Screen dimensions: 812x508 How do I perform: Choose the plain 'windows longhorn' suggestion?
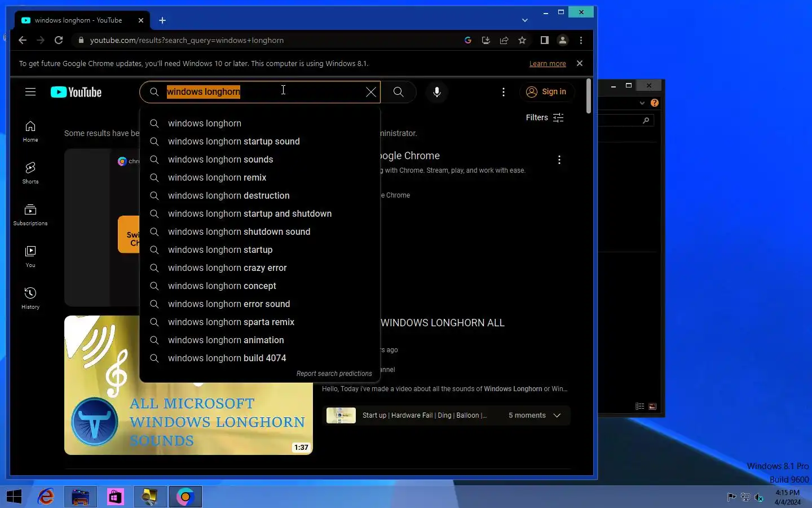260,124
